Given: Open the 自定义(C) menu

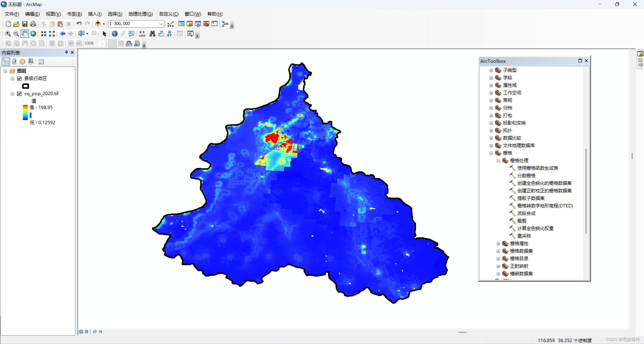Looking at the screenshot, I should click(x=168, y=14).
